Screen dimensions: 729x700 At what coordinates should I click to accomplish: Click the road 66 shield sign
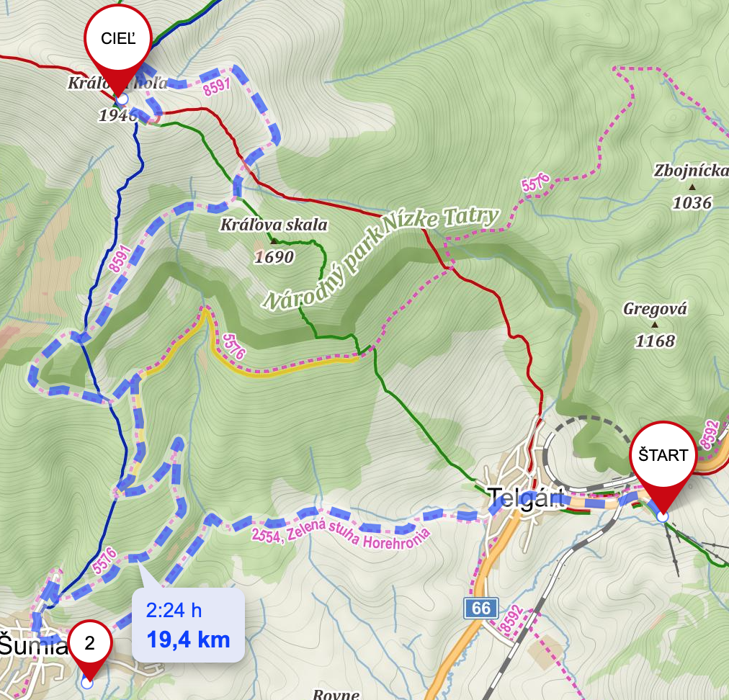pos(481,608)
